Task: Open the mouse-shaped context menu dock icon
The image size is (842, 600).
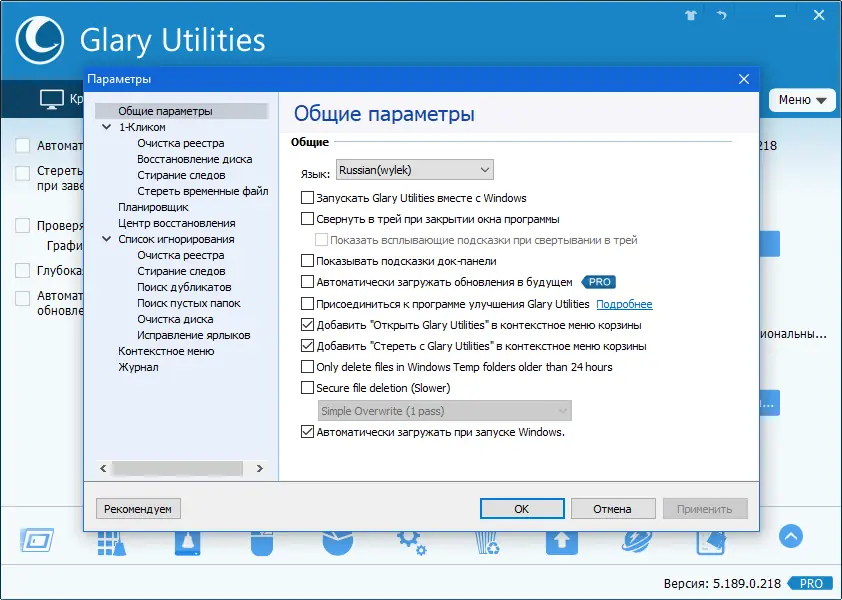Action: 262,544
